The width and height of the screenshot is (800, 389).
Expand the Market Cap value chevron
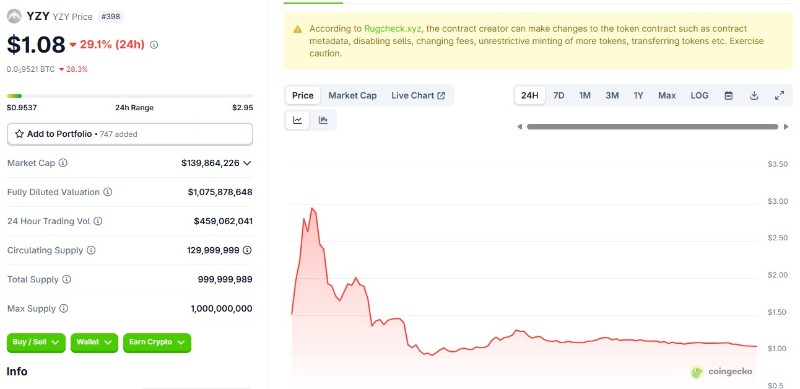(x=247, y=163)
